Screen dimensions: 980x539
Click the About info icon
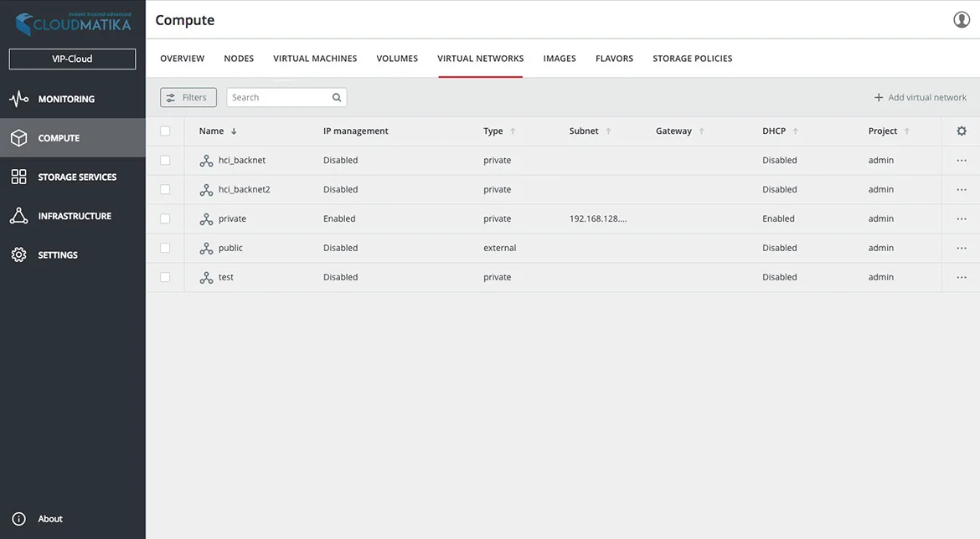[x=19, y=518]
